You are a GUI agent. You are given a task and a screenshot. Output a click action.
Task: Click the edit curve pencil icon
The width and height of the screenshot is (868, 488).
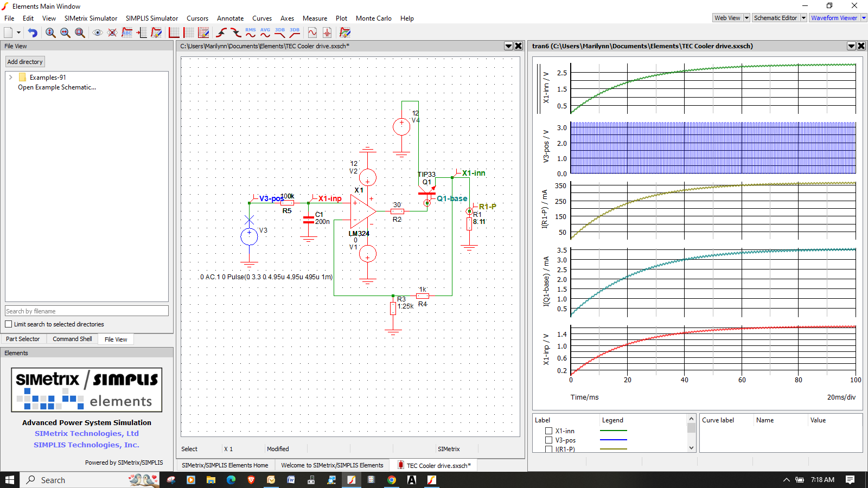[x=156, y=33]
